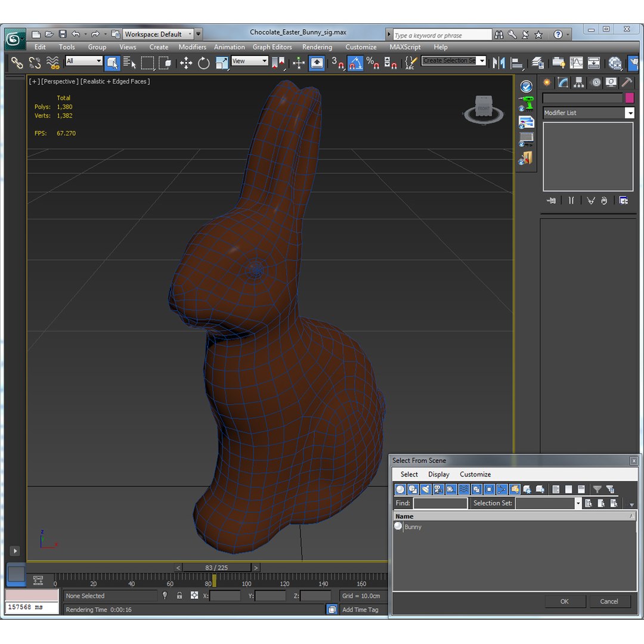644x644 pixels.
Task: Toggle Spinner Snap in main toolbar
Action: pyautogui.click(x=390, y=63)
